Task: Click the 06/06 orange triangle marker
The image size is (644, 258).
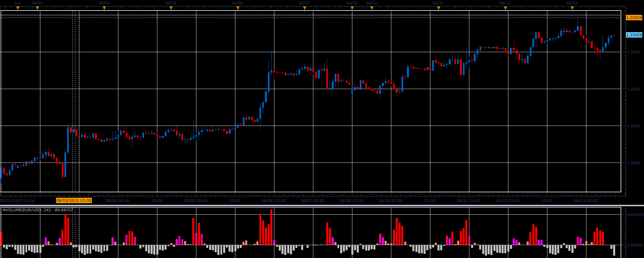Action: (238, 8)
